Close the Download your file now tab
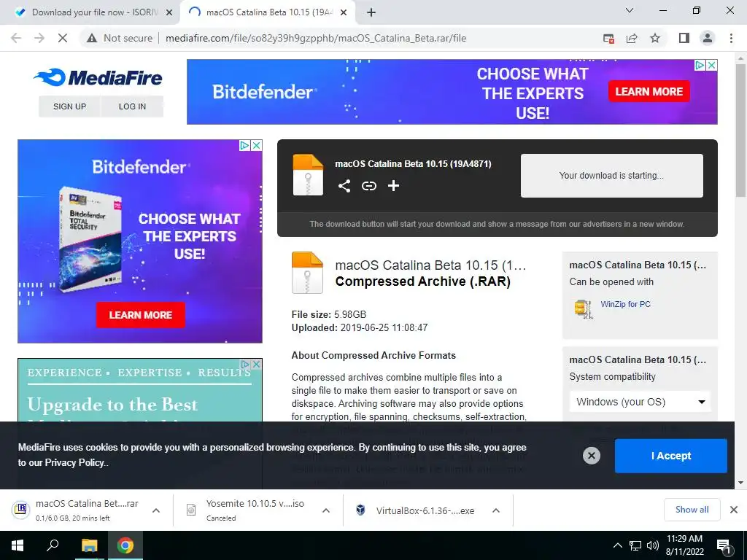This screenshot has height=560, width=747. (x=169, y=13)
